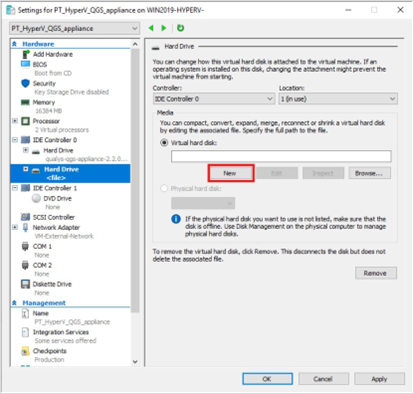
Task: Click the OK button
Action: tap(267, 379)
